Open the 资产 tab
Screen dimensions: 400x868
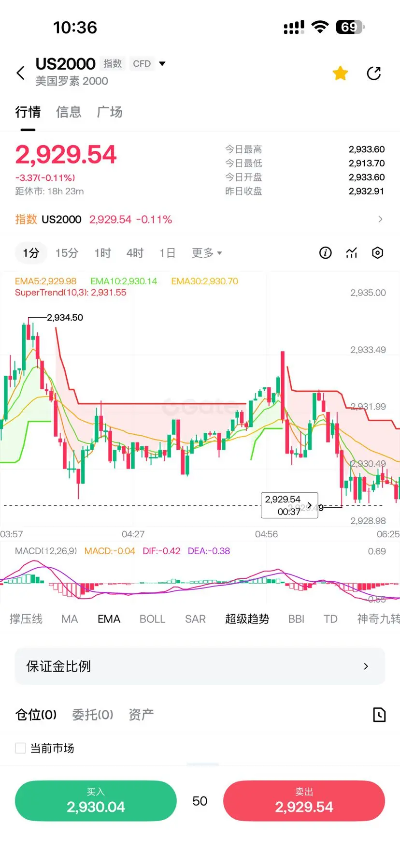click(x=141, y=715)
